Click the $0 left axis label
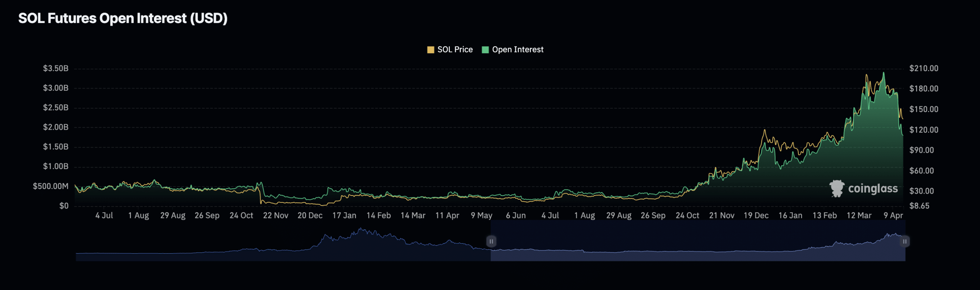This screenshot has width=980, height=290. click(x=64, y=206)
